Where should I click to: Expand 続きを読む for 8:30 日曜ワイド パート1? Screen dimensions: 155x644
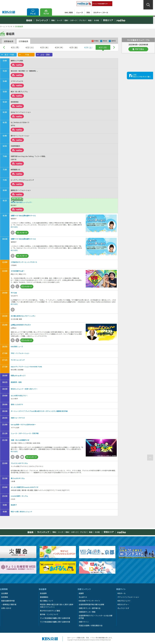[14, 227]
